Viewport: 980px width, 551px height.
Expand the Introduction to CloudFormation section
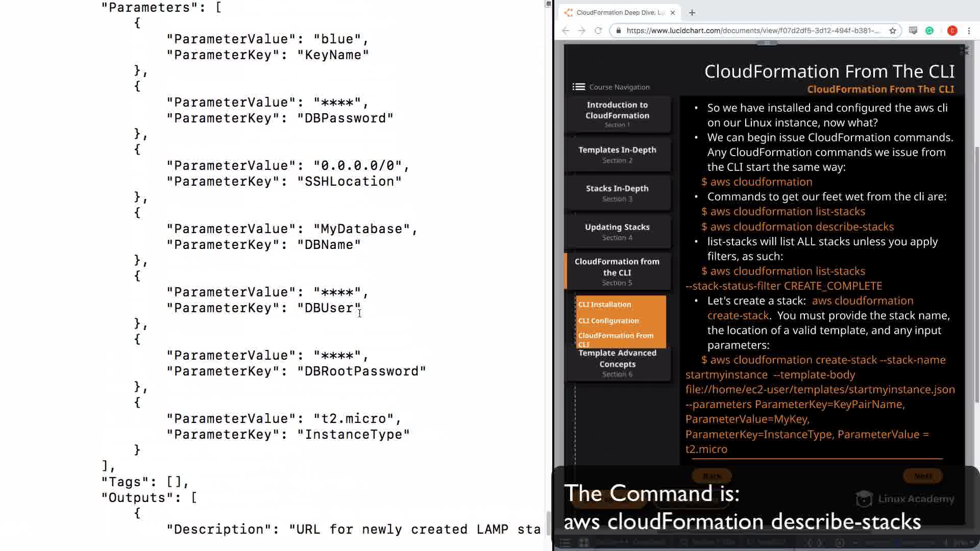click(617, 114)
